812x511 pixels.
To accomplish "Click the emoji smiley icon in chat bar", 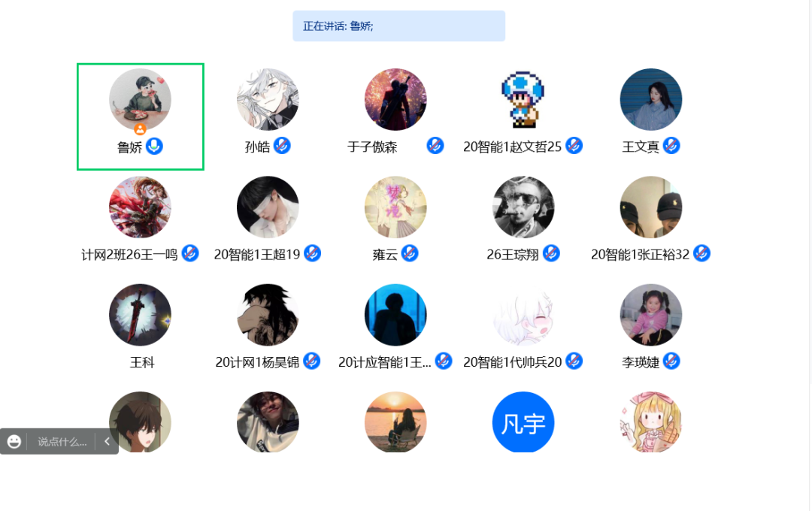I will [14, 442].
